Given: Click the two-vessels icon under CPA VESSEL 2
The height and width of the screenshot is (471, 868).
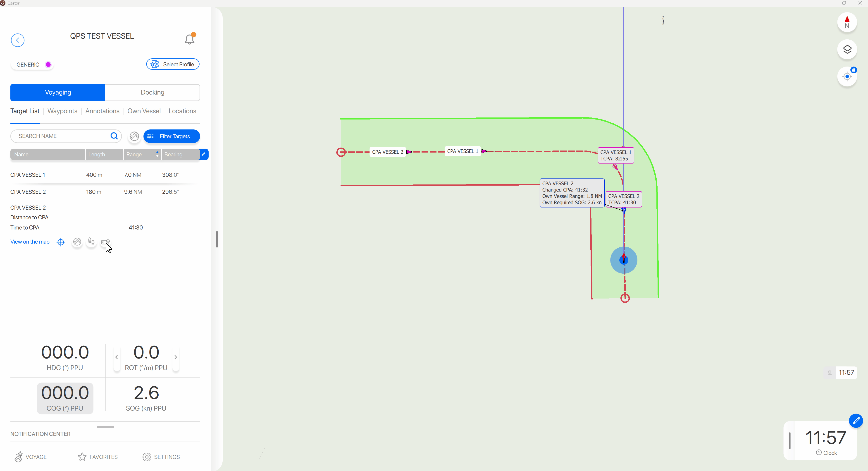Looking at the screenshot, I should point(91,242).
